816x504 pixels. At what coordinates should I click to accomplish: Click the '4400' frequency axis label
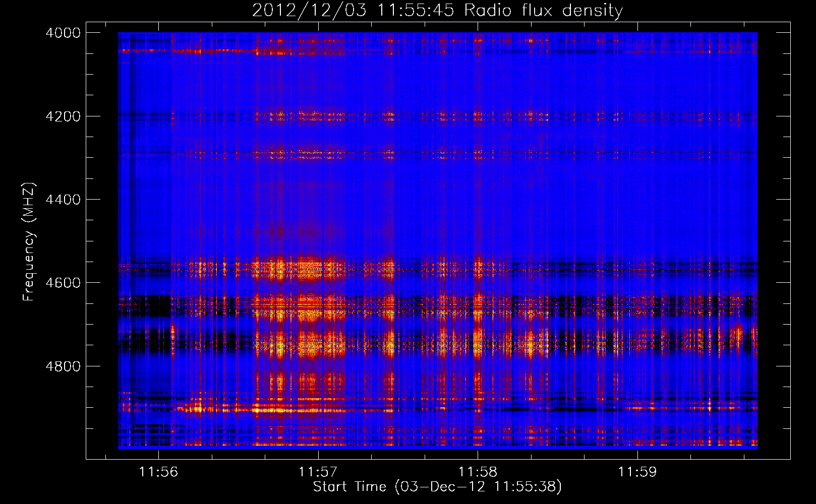pos(63,200)
